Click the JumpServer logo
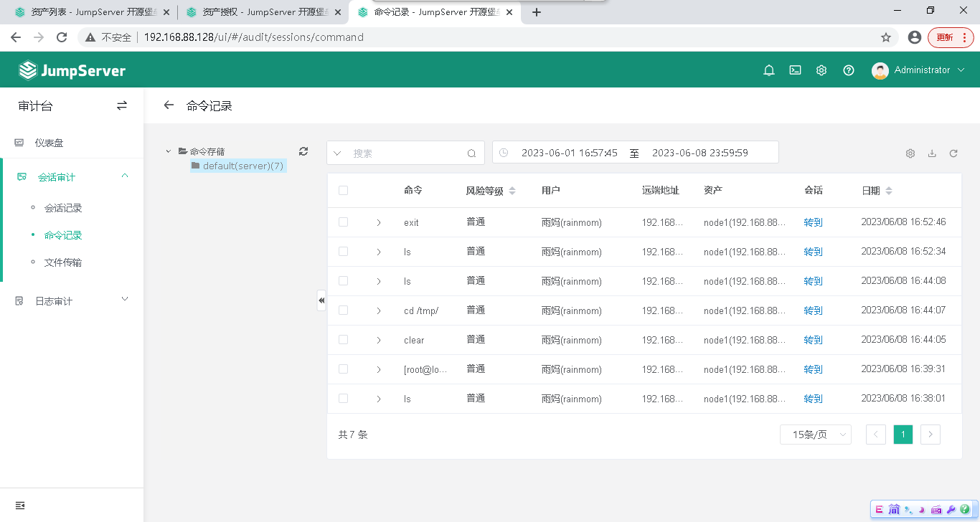This screenshot has width=980, height=522. (x=72, y=70)
